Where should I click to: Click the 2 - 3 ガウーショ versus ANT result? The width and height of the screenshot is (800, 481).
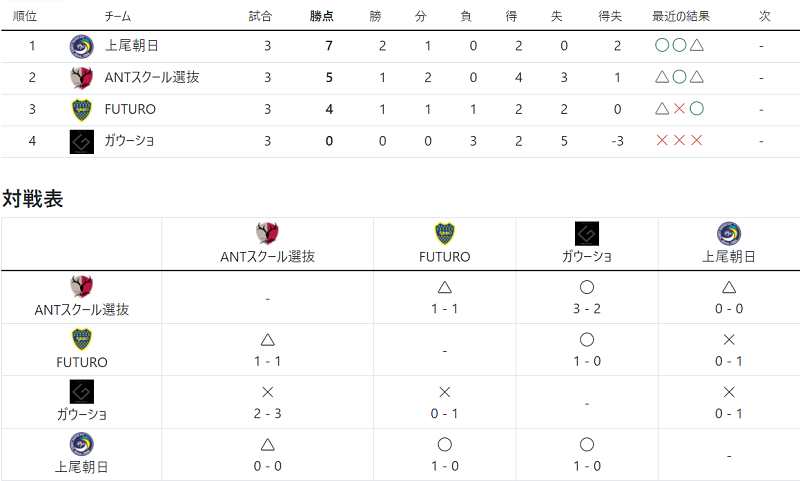[x=267, y=413]
